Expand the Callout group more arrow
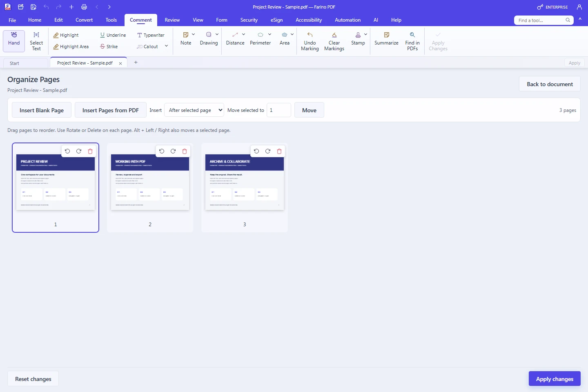This screenshot has width=588, height=392. coord(166,46)
